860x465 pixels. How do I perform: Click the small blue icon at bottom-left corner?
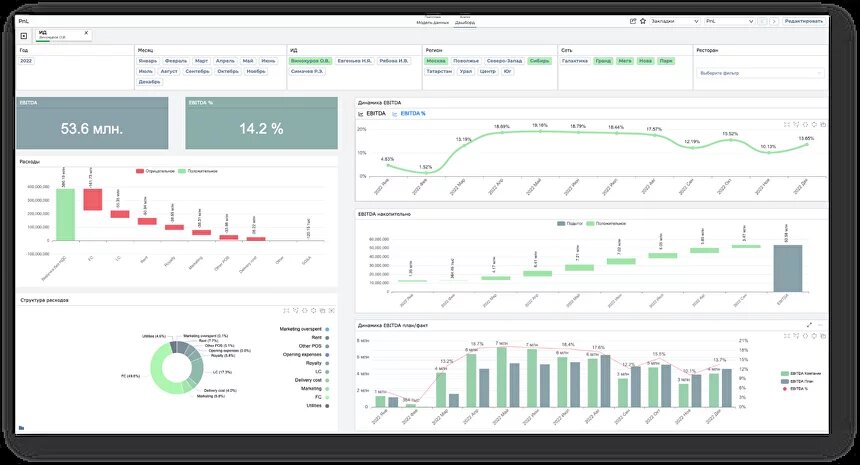pos(21,428)
